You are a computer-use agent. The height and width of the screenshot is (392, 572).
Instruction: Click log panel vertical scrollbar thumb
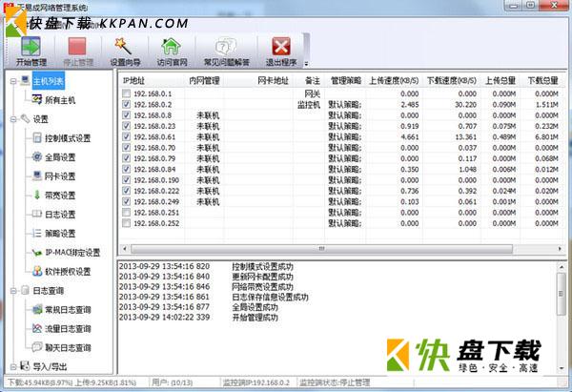[x=562, y=293]
